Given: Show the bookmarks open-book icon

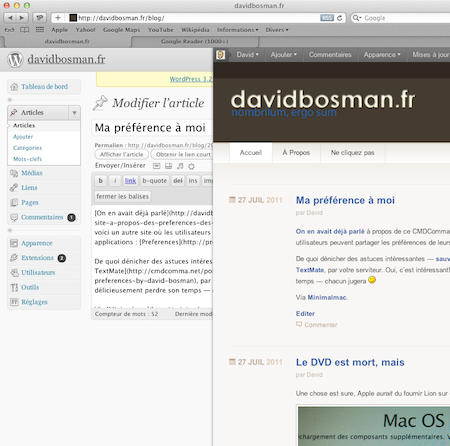Looking at the screenshot, I should [24, 30].
